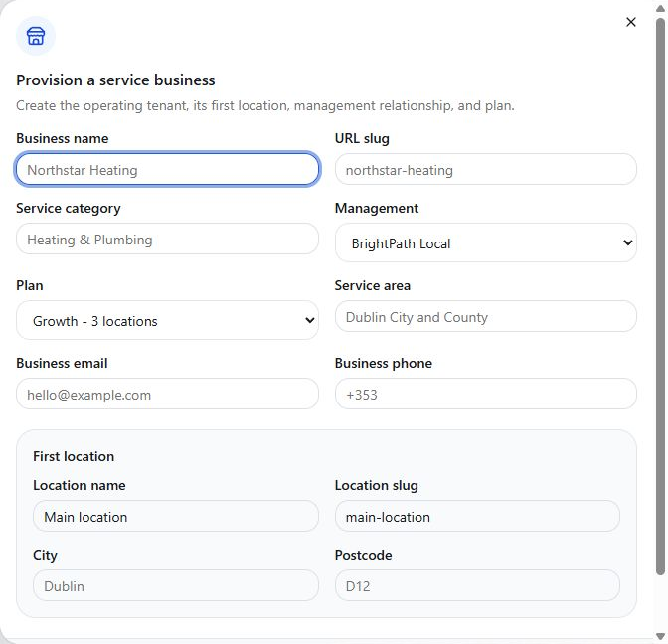Click the Location name field with Main location
Screen dimensions: 668x644
pyautogui.click(x=176, y=516)
